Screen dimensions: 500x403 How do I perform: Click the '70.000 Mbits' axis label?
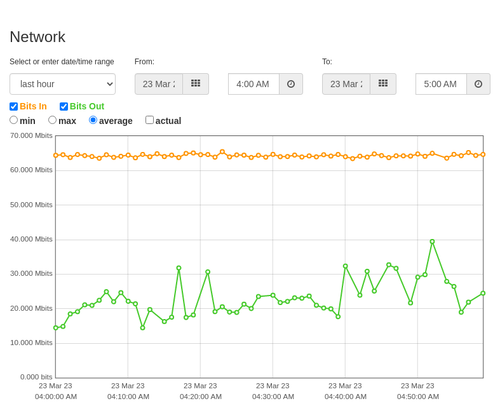coord(31,136)
